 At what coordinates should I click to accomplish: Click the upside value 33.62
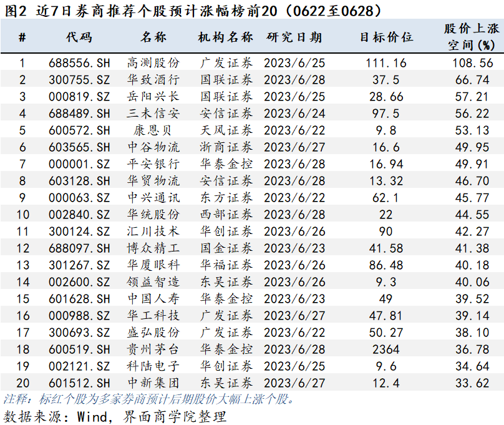click(x=473, y=383)
